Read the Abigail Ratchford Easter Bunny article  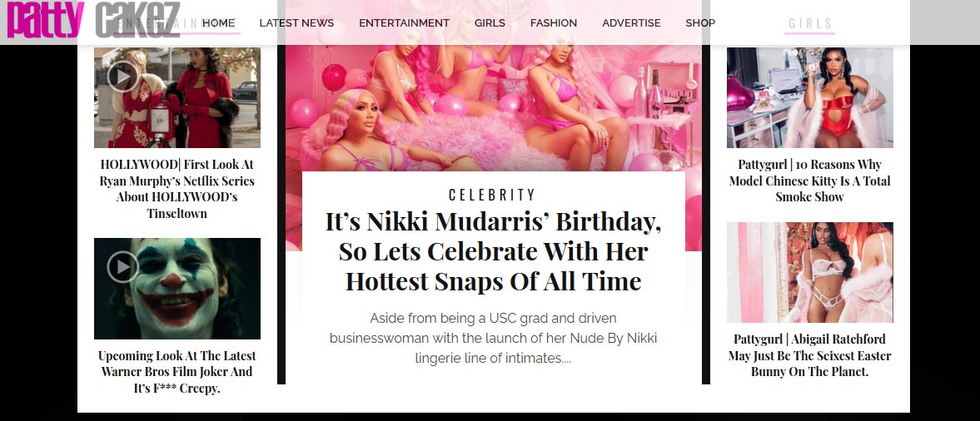[x=809, y=355]
